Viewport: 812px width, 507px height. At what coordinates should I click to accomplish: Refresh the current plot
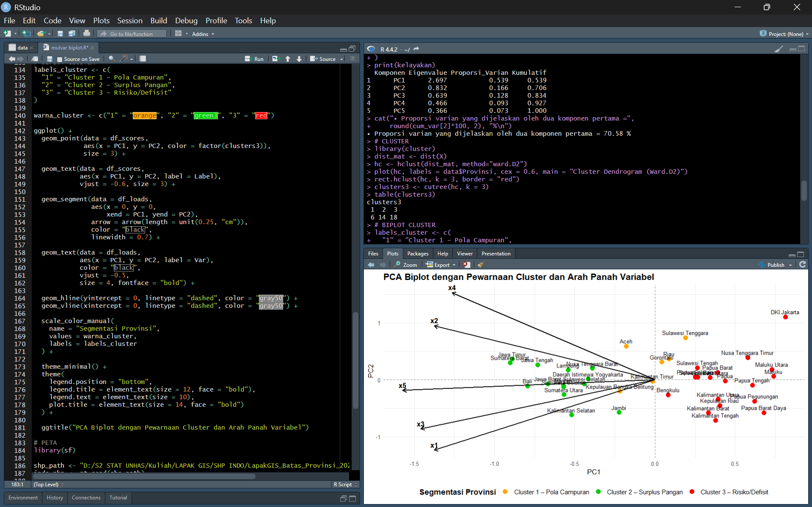(802, 265)
